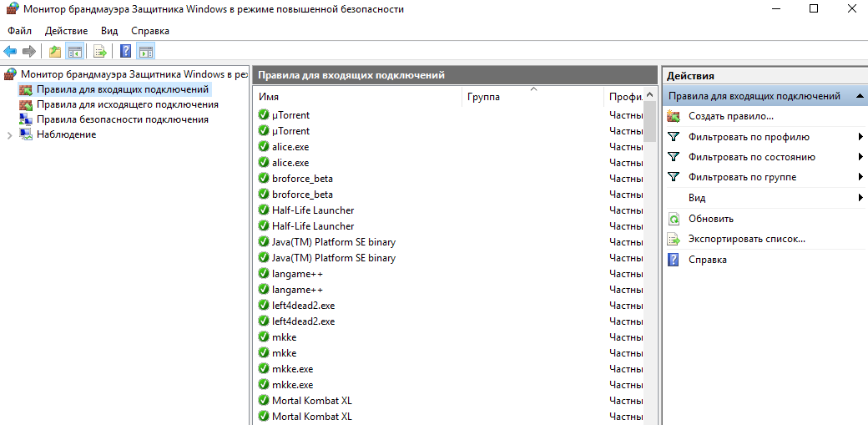Open the Действие menu
The height and width of the screenshot is (425, 868).
[x=67, y=30]
